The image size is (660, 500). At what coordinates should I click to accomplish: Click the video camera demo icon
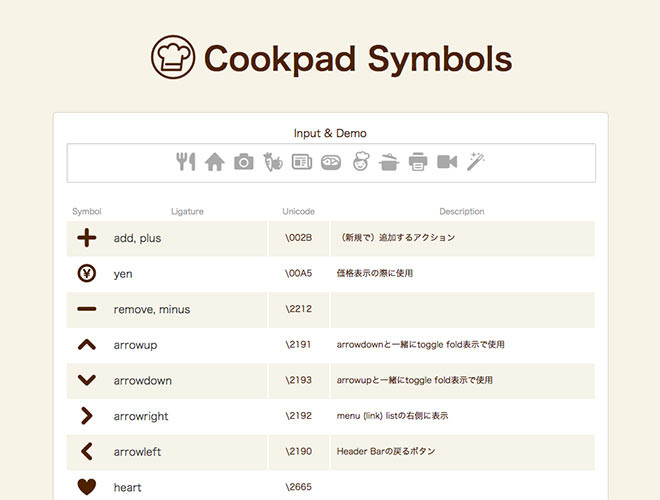pyautogui.click(x=447, y=162)
